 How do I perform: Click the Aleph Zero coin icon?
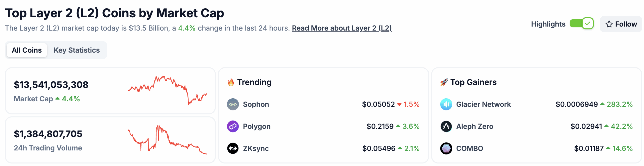click(447, 126)
